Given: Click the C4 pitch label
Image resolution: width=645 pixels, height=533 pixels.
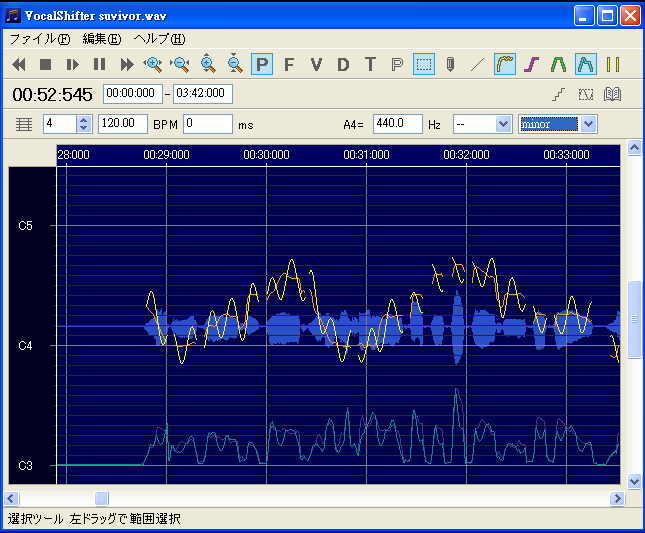Looking at the screenshot, I should tap(26, 346).
